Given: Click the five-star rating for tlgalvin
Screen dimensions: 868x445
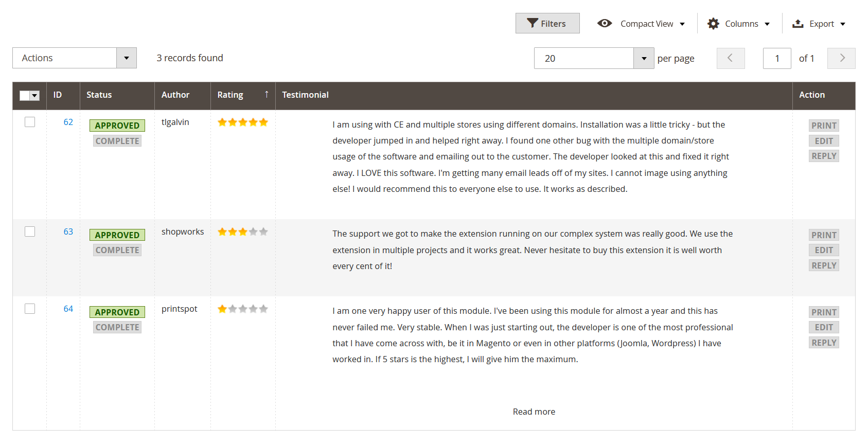Looking at the screenshot, I should [x=243, y=122].
